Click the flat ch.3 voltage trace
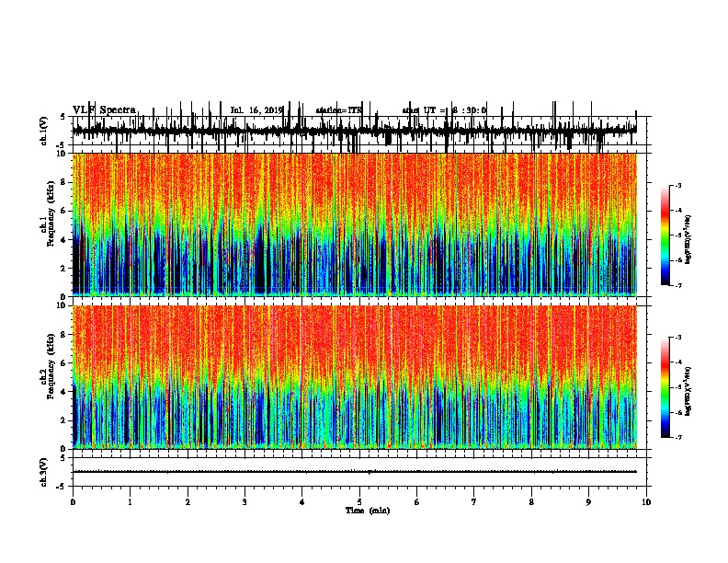Image resolution: width=728 pixels, height=563 pixels. coord(354,472)
